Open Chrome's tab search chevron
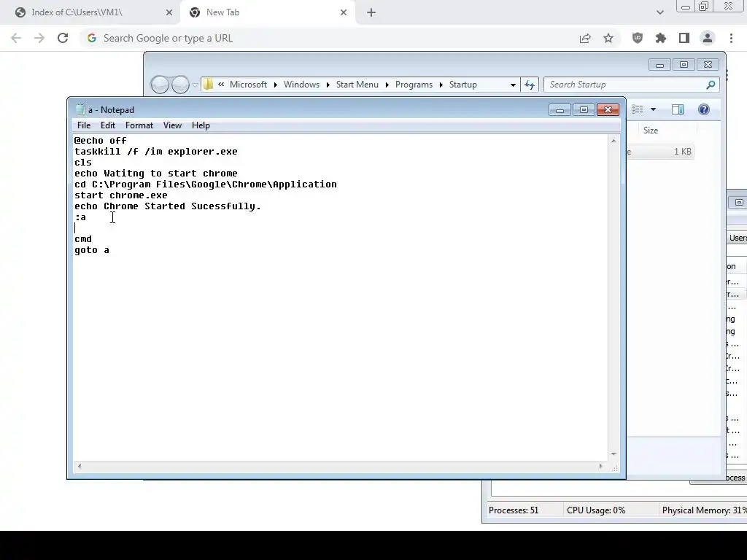Image resolution: width=747 pixels, height=560 pixels. 659,13
